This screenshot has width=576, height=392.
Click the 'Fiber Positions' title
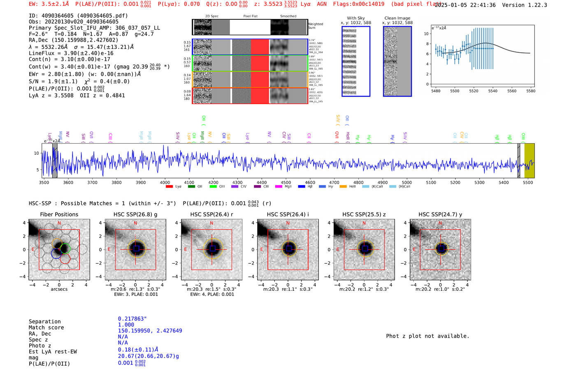coord(59,214)
